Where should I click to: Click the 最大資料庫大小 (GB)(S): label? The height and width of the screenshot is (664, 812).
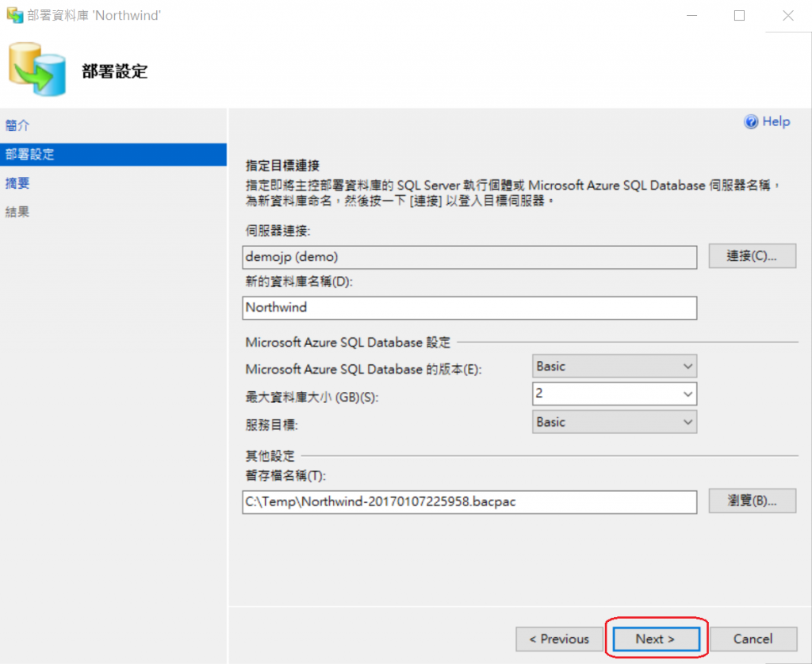tap(312, 397)
